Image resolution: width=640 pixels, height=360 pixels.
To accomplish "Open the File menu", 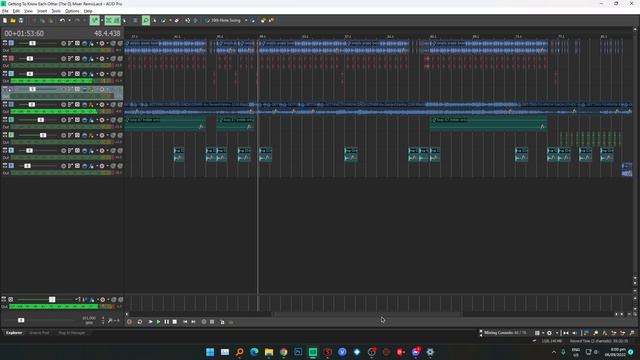I will point(5,11).
